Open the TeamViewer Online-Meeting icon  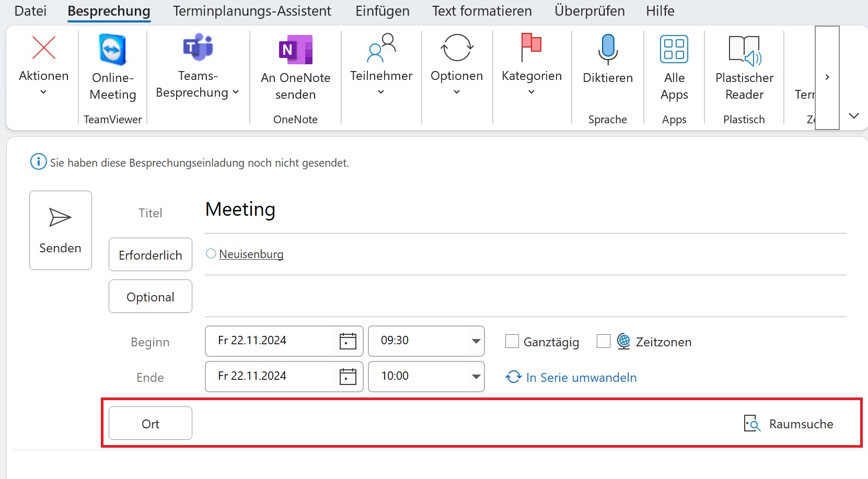(x=112, y=50)
